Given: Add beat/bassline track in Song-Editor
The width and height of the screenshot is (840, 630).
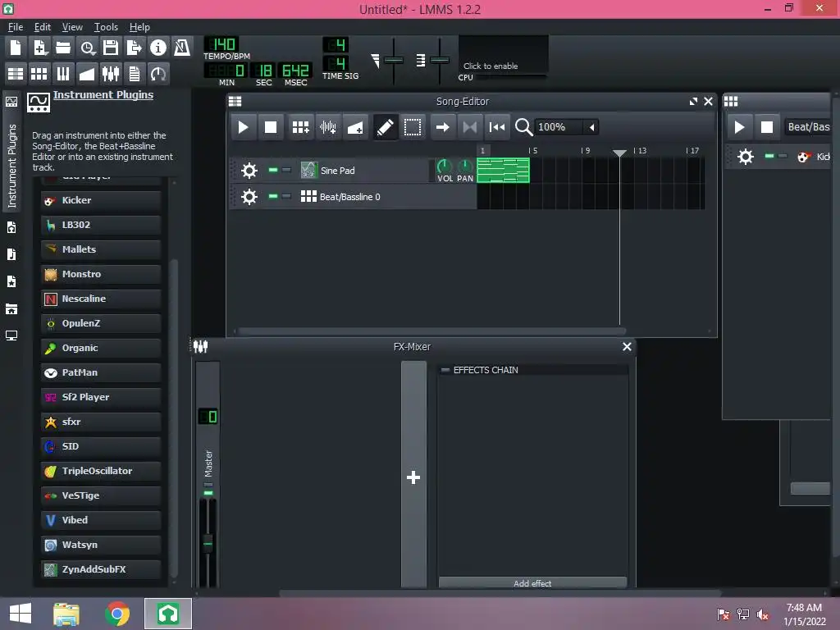Looking at the screenshot, I should coord(300,127).
